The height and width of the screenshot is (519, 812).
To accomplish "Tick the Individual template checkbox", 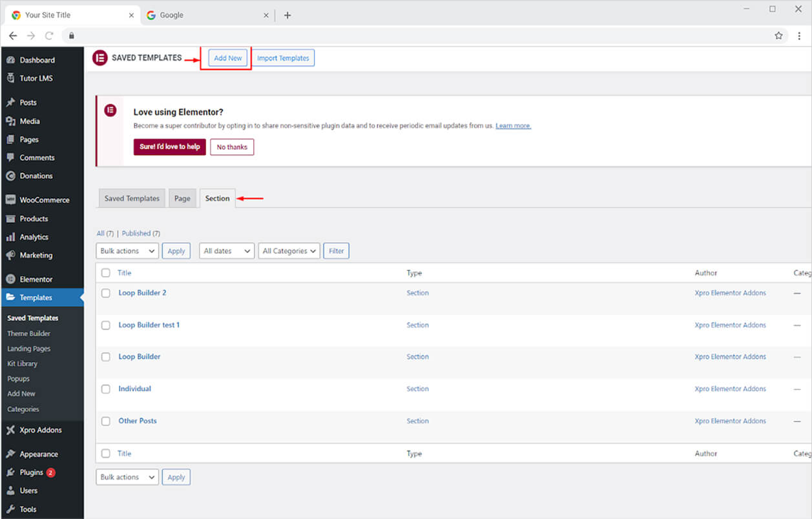I will 106,389.
